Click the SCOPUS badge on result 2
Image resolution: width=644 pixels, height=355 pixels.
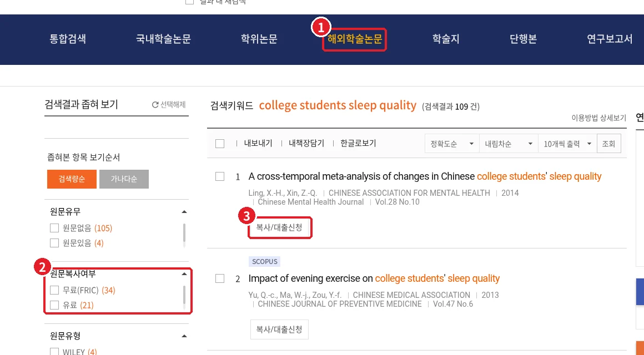(x=265, y=261)
